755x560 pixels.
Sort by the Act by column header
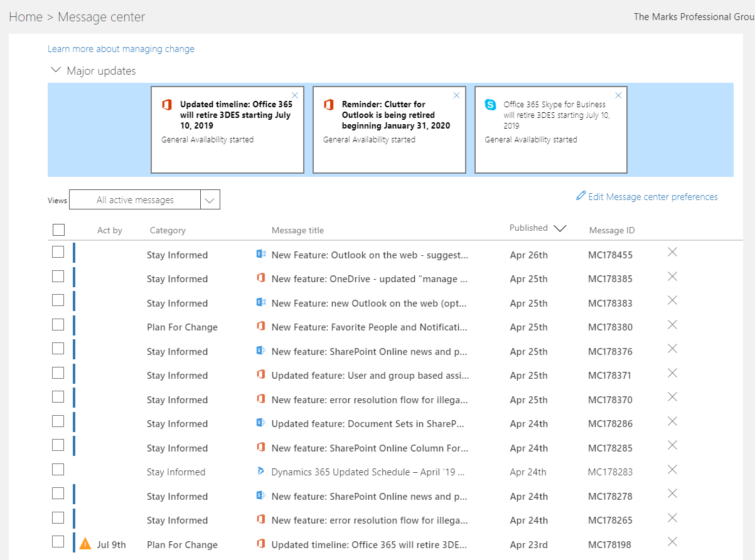click(x=110, y=230)
